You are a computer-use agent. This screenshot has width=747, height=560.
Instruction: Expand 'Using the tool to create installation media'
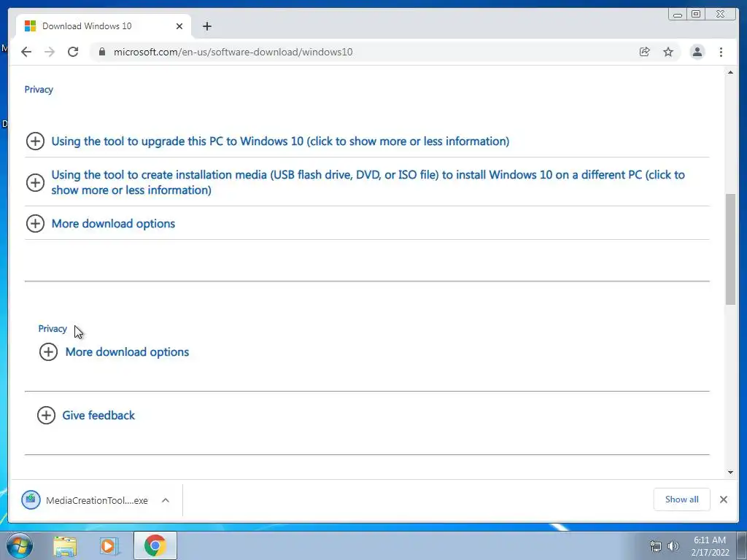point(368,182)
